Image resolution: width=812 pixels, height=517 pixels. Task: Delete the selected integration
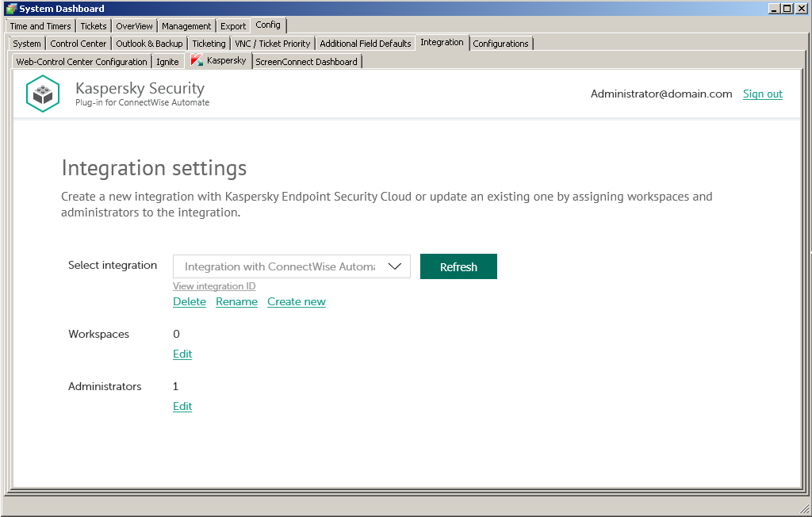(190, 301)
